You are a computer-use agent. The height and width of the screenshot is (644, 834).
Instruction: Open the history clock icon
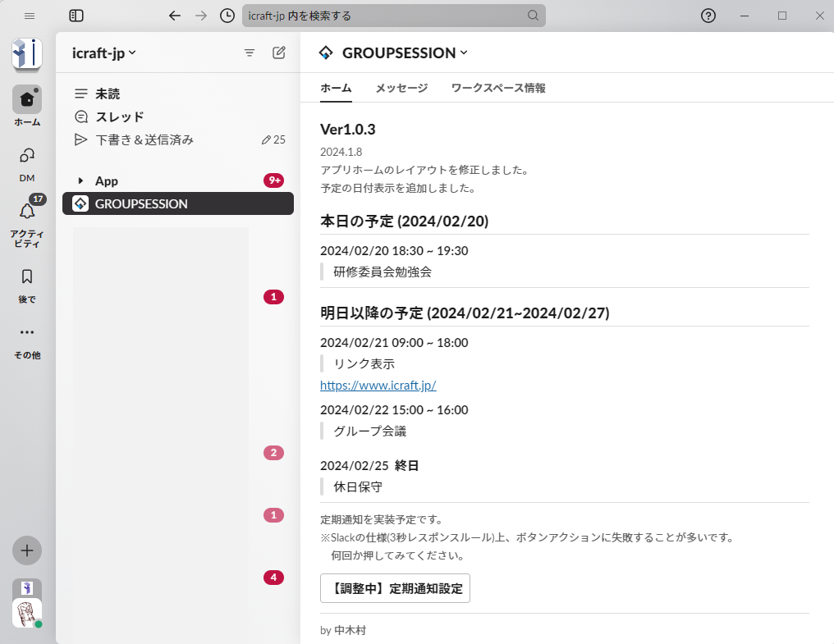click(227, 16)
